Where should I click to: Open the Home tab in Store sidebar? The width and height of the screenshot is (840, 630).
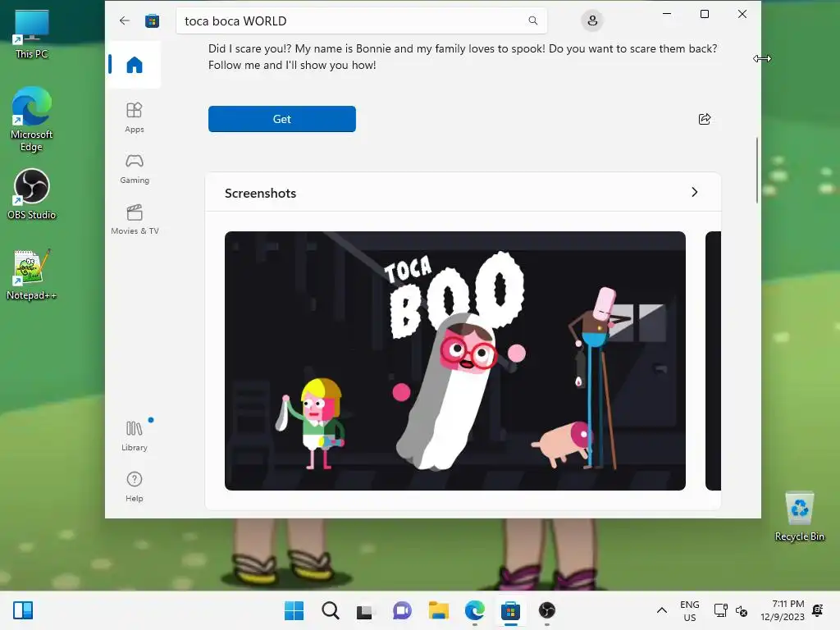[x=135, y=65]
